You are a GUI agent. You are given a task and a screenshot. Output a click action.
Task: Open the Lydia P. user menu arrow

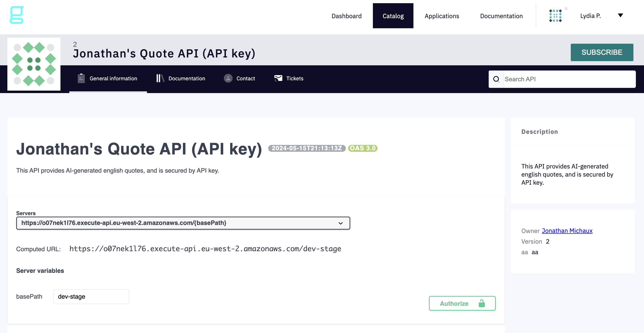click(x=620, y=15)
